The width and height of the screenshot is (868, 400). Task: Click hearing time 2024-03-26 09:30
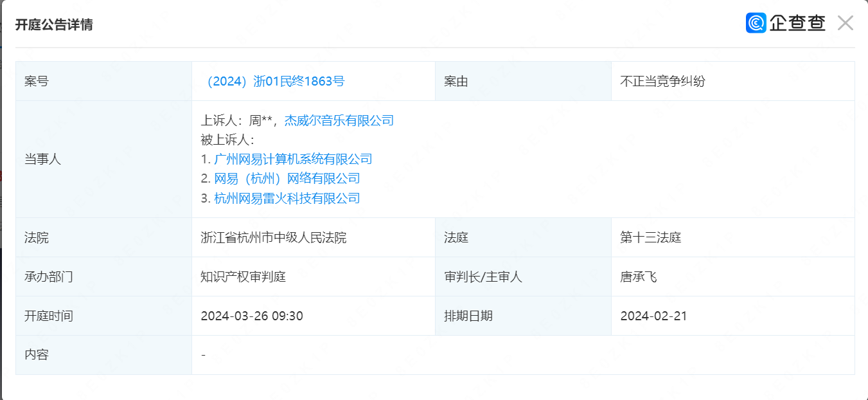251,316
